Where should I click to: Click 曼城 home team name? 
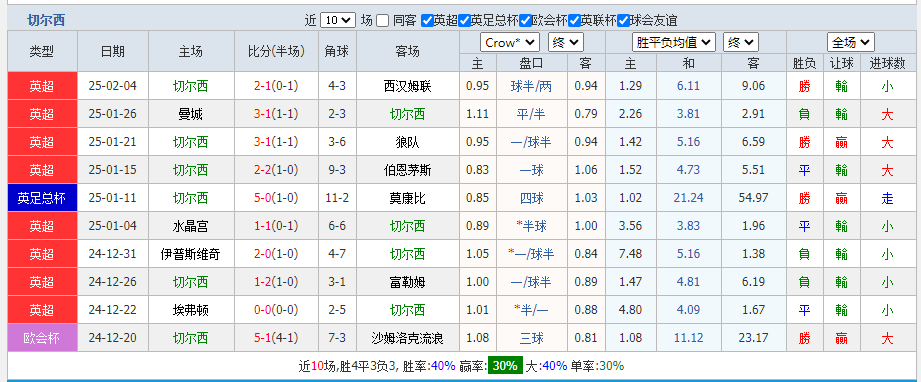coord(190,114)
